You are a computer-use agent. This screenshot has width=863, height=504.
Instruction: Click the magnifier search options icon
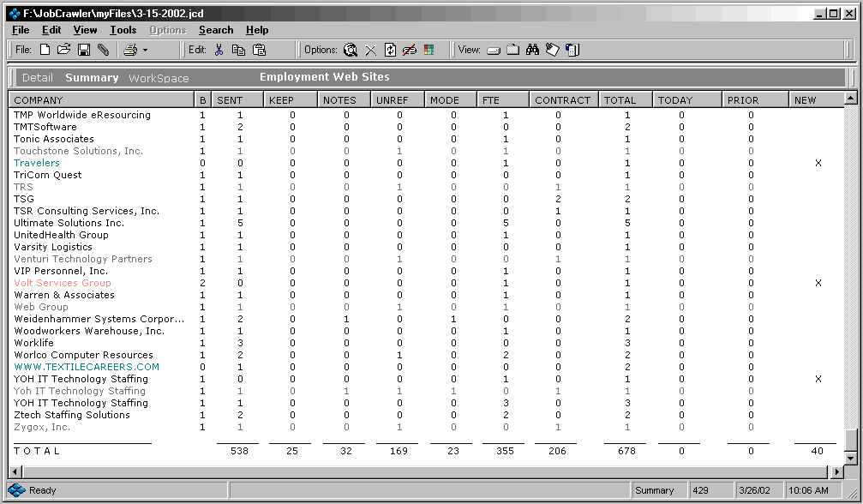coord(350,50)
